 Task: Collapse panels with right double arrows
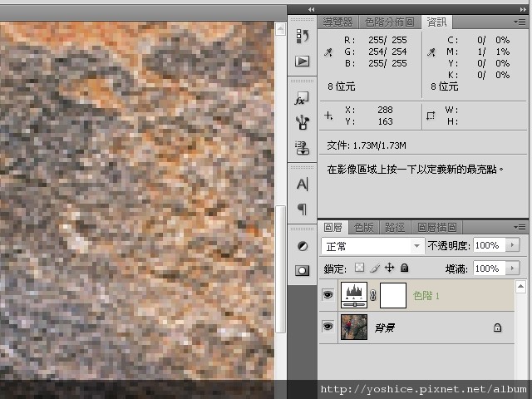coord(523,10)
